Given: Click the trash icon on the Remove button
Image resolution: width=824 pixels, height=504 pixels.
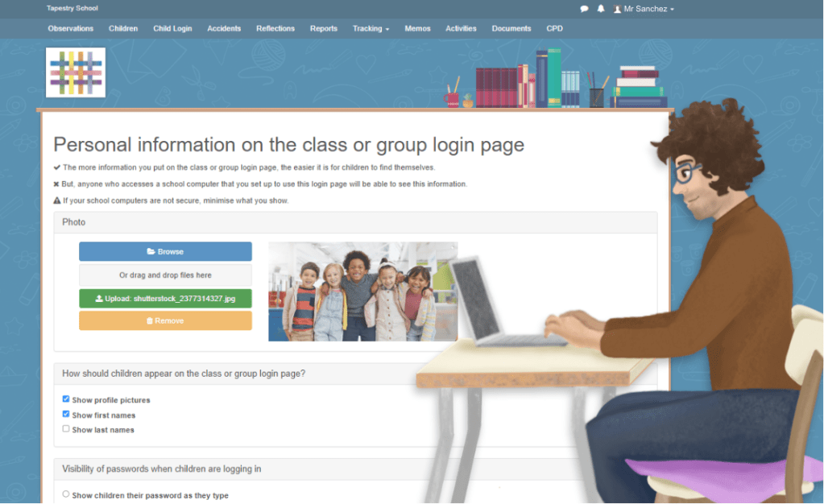Looking at the screenshot, I should point(150,320).
